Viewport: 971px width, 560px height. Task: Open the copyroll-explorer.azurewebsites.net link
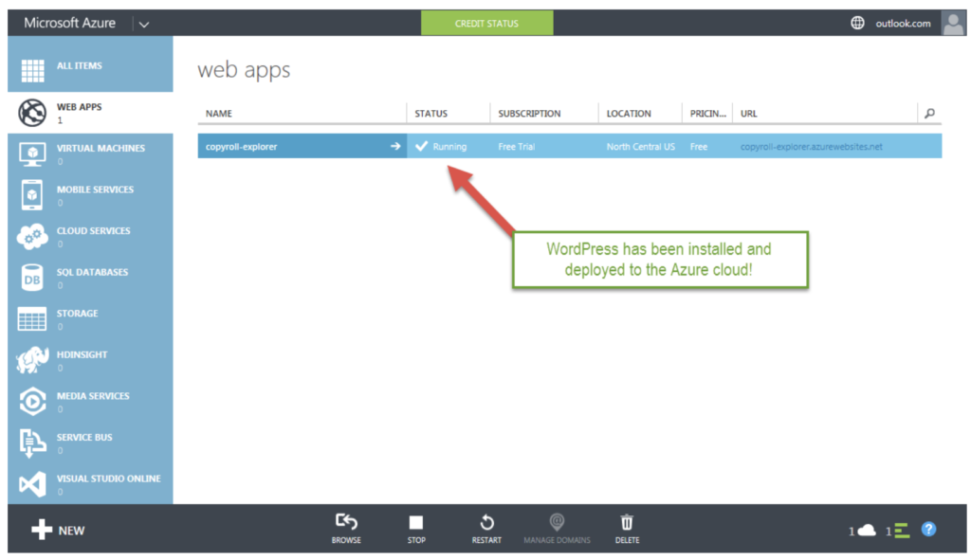812,147
